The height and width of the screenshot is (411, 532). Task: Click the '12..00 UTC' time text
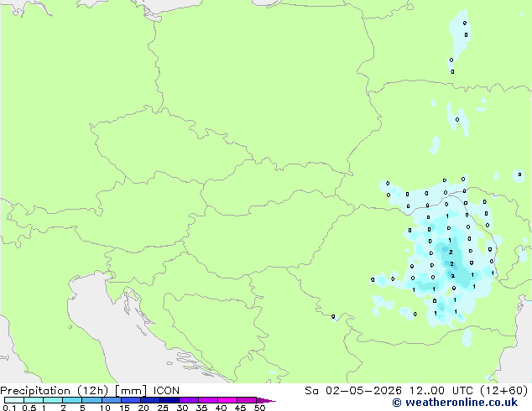tap(441, 391)
